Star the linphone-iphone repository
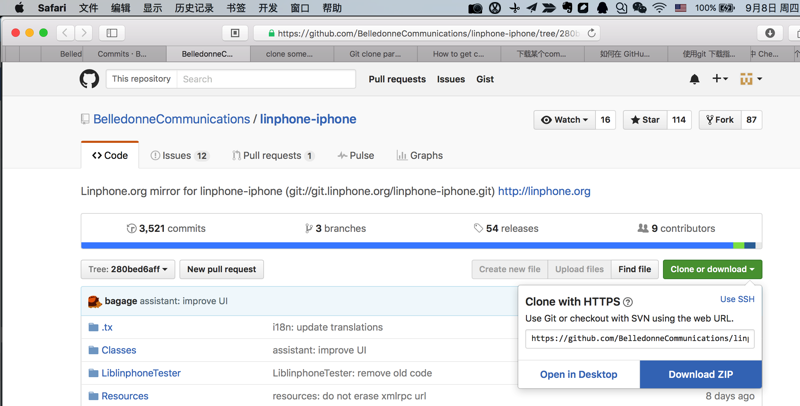Viewport: 800px width, 406px height. pyautogui.click(x=643, y=120)
